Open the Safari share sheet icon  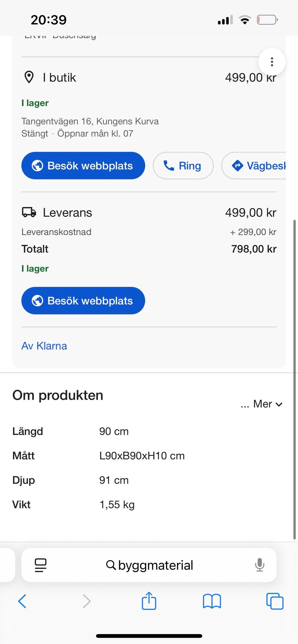click(x=149, y=601)
